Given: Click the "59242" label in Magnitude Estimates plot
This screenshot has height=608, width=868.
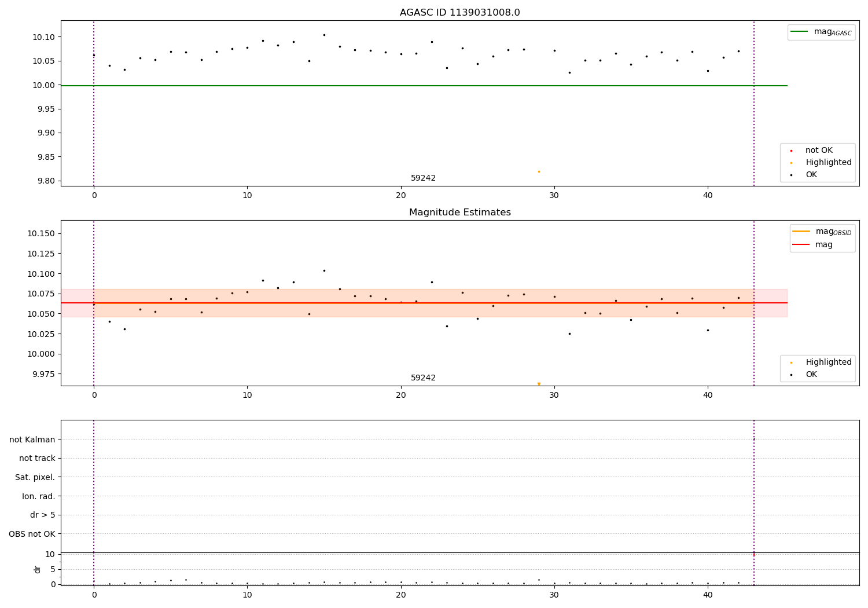Looking at the screenshot, I should (x=423, y=378).
